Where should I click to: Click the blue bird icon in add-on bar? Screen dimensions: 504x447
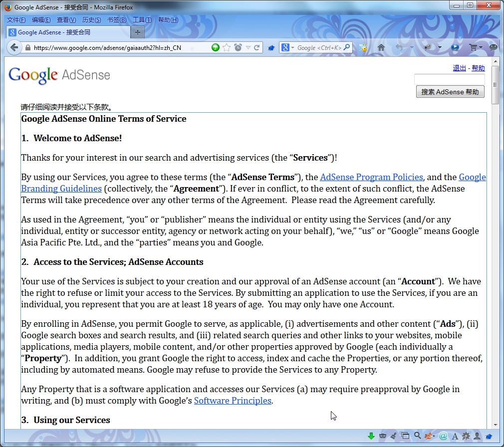click(489, 436)
